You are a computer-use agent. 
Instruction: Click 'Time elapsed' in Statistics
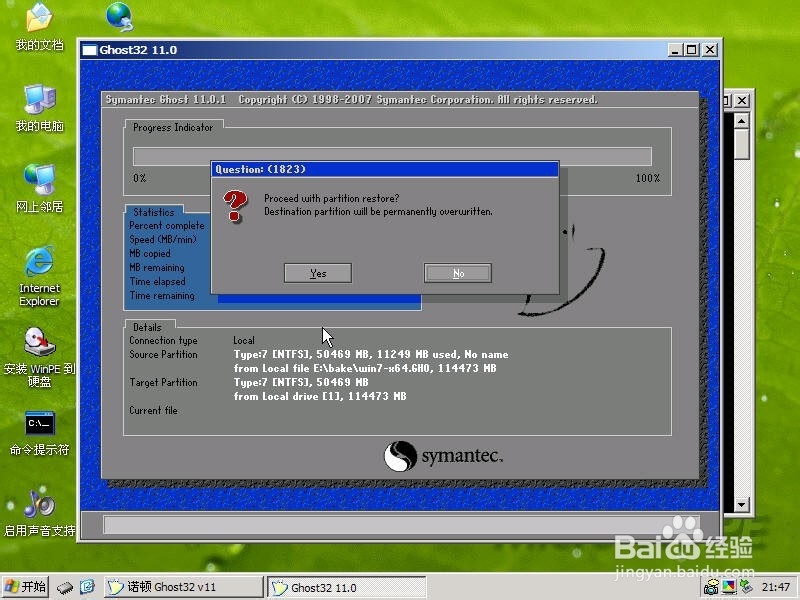157,281
